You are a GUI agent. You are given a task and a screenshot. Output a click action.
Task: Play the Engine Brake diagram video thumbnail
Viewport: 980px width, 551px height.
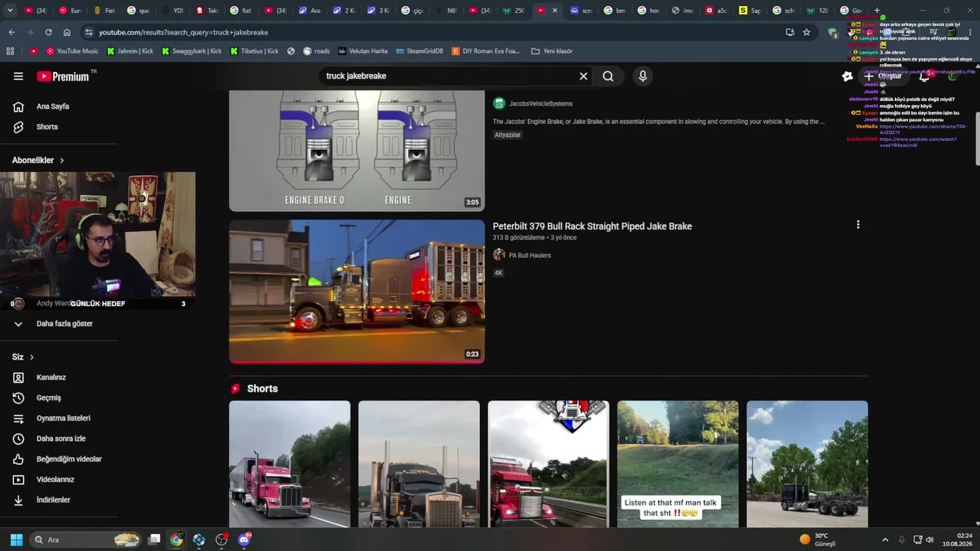[357, 151]
